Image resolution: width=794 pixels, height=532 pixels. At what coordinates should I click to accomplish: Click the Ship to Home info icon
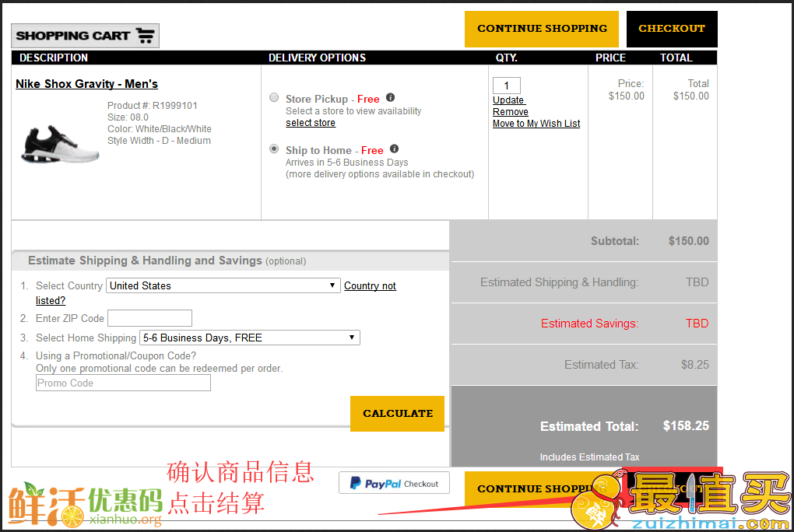[x=395, y=149]
